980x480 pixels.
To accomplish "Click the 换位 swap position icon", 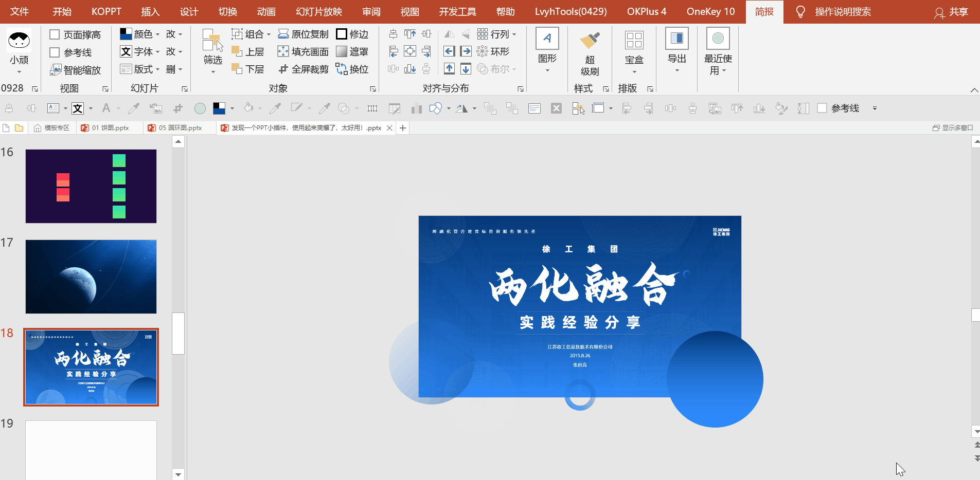I will pyautogui.click(x=342, y=69).
